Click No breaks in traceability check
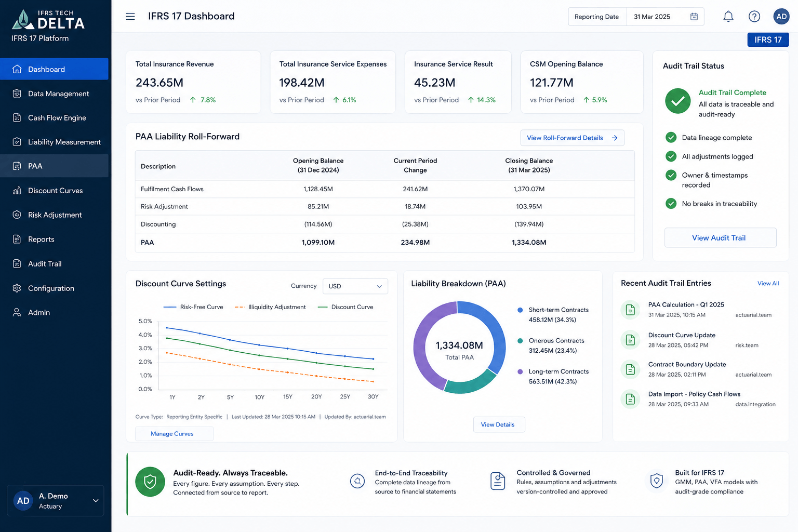This screenshot has height=532, width=798. click(x=671, y=203)
